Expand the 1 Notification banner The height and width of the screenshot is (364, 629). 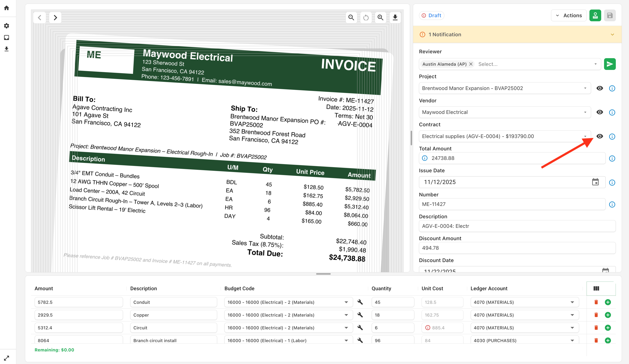click(x=612, y=34)
